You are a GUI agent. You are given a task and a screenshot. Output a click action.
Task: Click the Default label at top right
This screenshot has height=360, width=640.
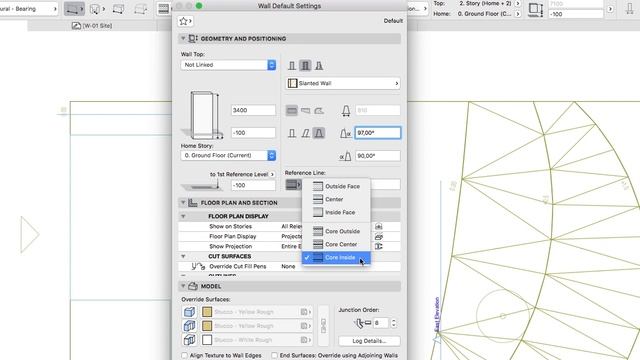pyautogui.click(x=393, y=21)
